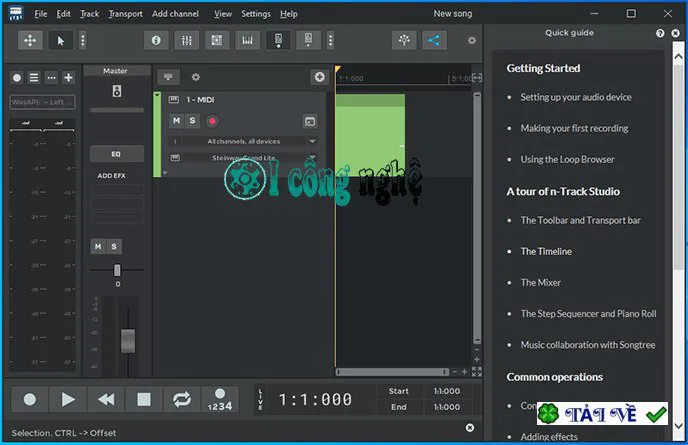Click ADD EFX on Master channel
Viewport: 688px width, 445px height.
pyautogui.click(x=111, y=176)
